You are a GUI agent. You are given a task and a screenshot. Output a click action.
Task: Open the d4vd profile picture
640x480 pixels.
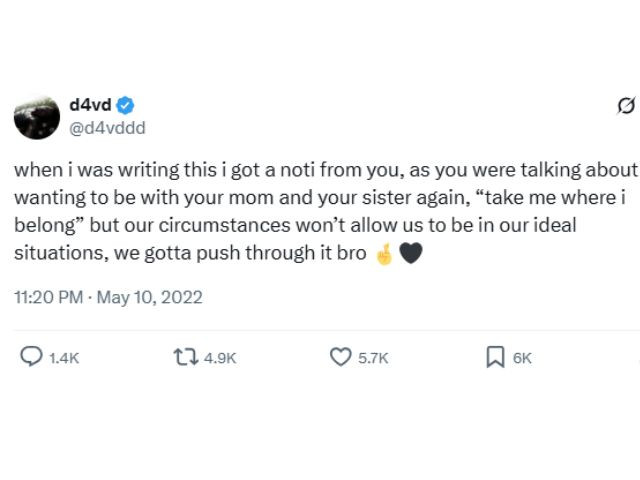(37, 117)
